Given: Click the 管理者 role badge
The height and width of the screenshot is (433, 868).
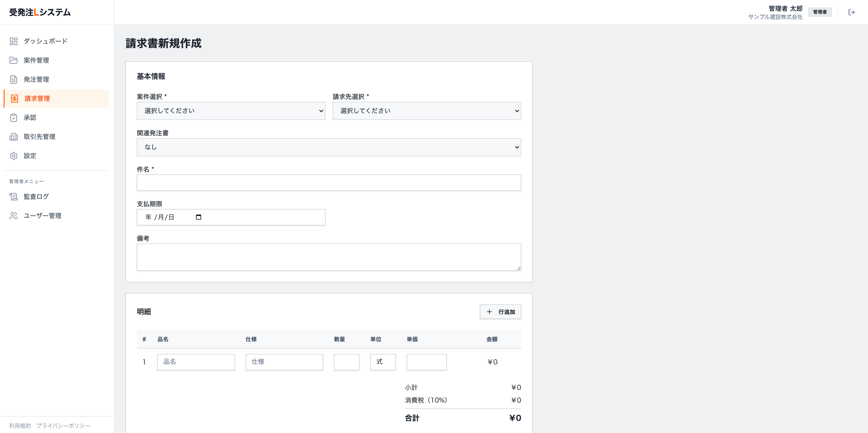Looking at the screenshot, I should point(820,12).
